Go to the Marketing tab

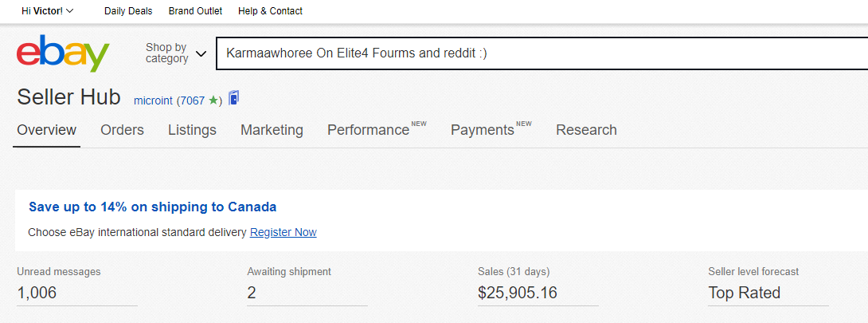click(x=272, y=130)
